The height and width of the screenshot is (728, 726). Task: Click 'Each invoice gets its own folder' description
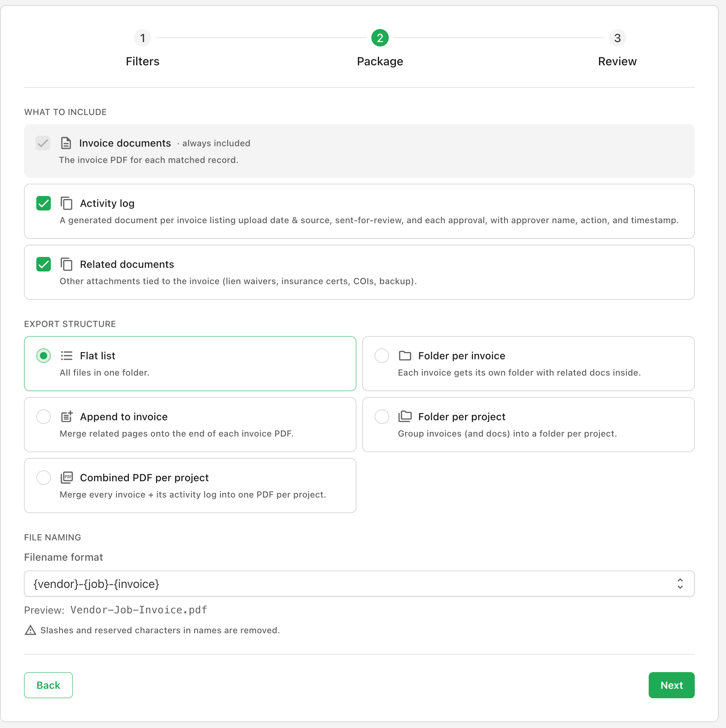click(519, 373)
